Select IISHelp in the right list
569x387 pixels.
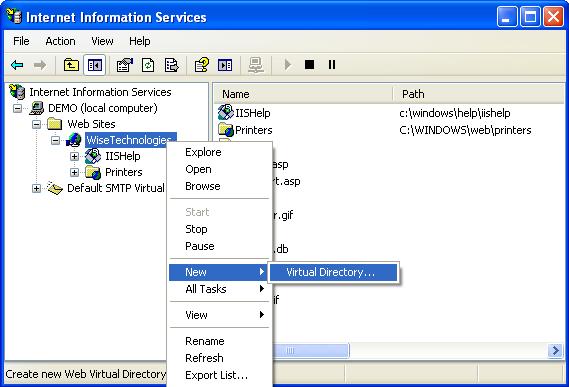click(x=253, y=113)
